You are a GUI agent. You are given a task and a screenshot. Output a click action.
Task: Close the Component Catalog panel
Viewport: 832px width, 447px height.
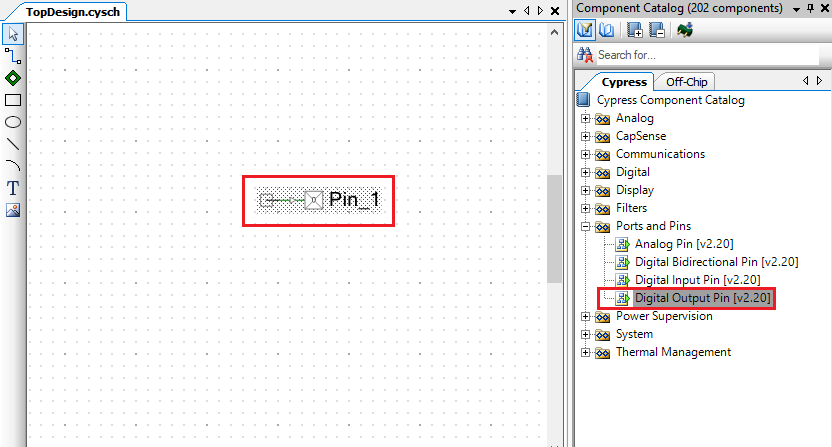(x=825, y=8)
